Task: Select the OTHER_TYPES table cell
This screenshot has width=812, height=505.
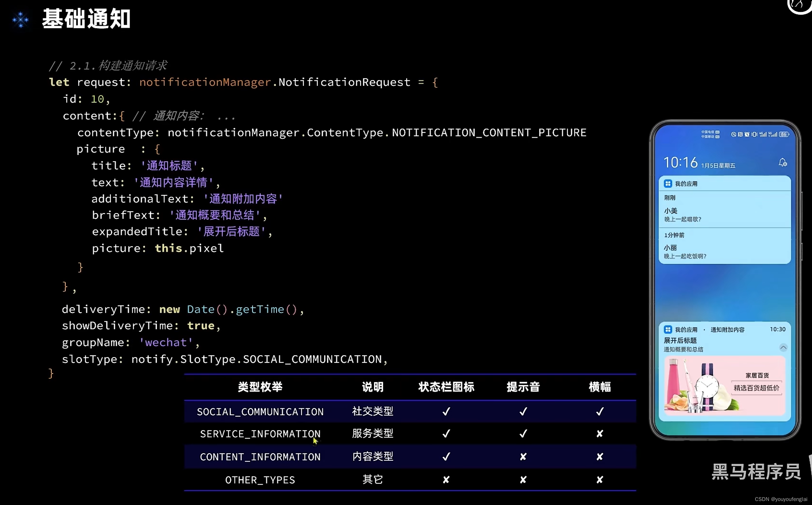Action: pos(260,480)
